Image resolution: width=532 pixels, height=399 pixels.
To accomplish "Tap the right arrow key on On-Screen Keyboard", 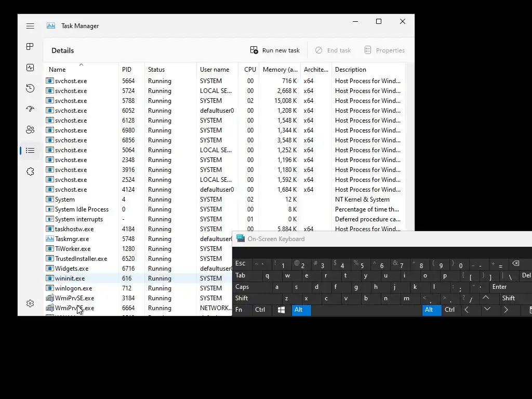I will 506,310.
